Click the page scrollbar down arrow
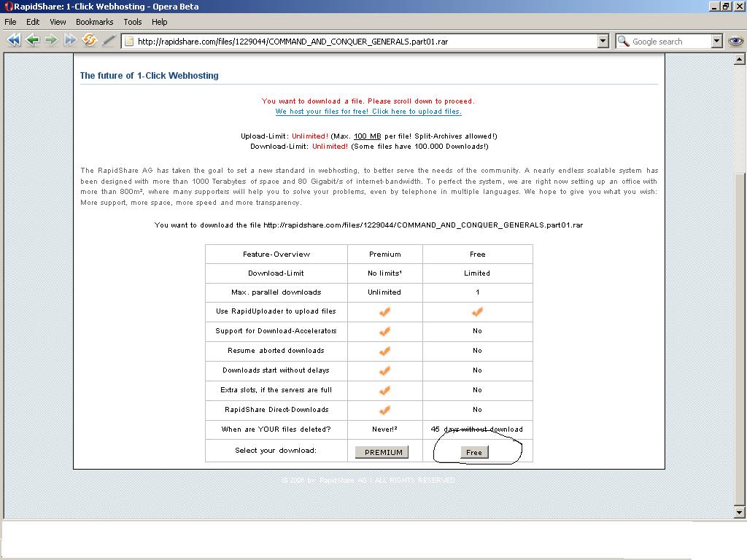 (740, 513)
